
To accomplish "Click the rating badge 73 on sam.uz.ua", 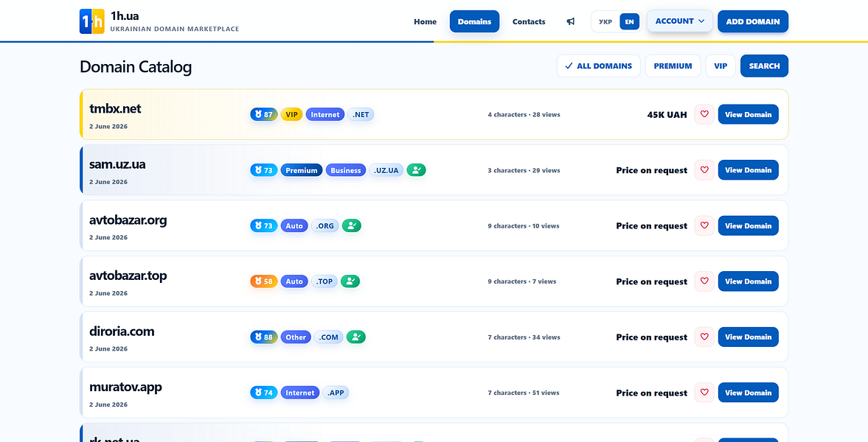I will click(x=263, y=170).
